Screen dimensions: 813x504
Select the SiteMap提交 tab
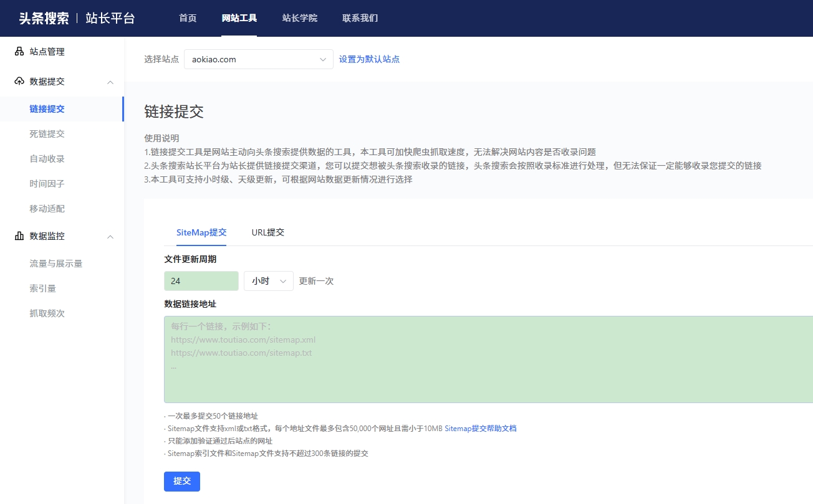[x=201, y=232]
